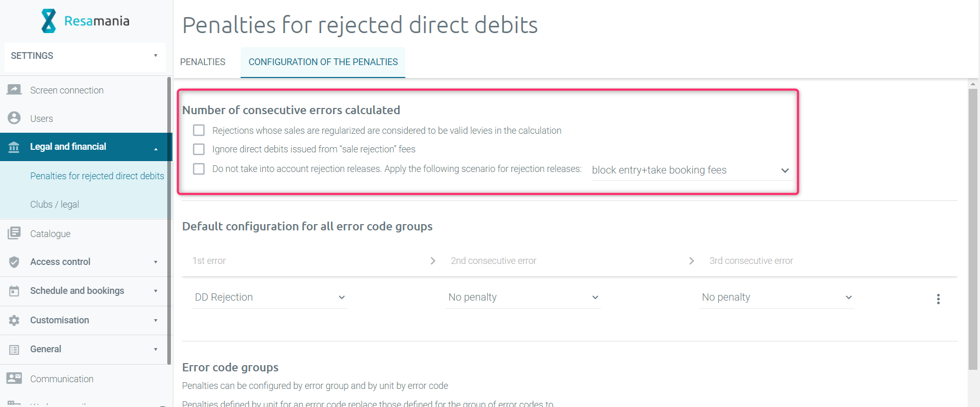
Task: Click the Access control shield icon
Action: (x=14, y=262)
